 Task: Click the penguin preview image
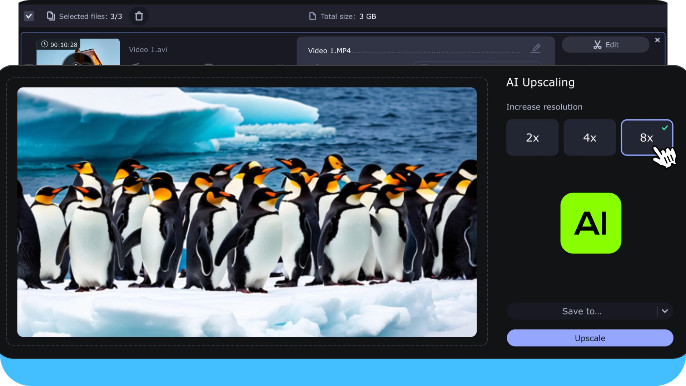[247, 212]
